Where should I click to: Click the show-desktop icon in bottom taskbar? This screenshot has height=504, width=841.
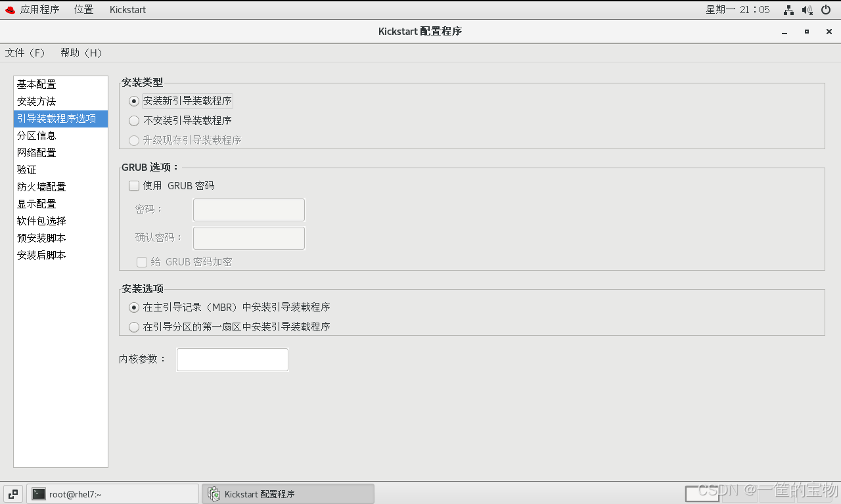[x=13, y=494]
